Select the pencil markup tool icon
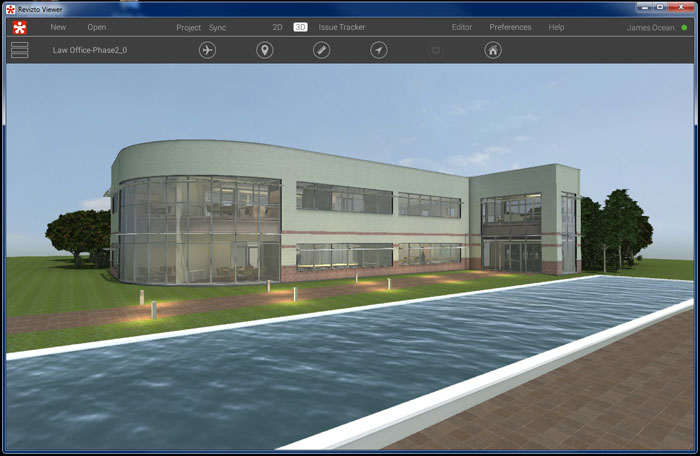This screenshot has width=700, height=456. pos(321,50)
